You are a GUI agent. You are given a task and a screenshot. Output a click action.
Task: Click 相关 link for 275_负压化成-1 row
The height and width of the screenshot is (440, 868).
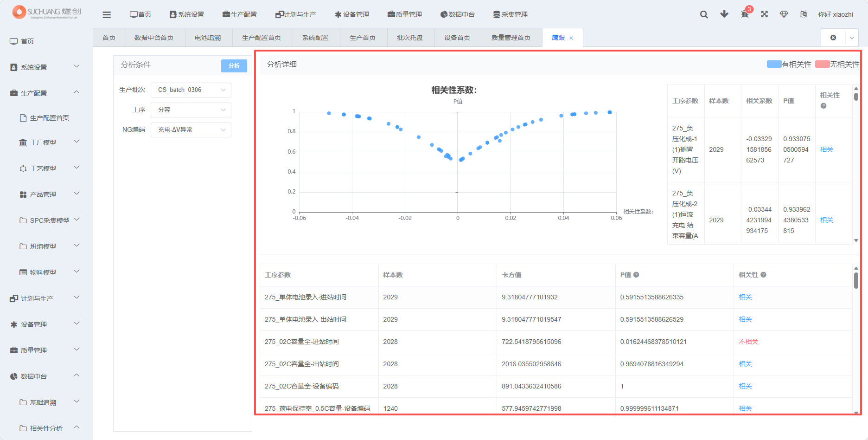tap(827, 149)
